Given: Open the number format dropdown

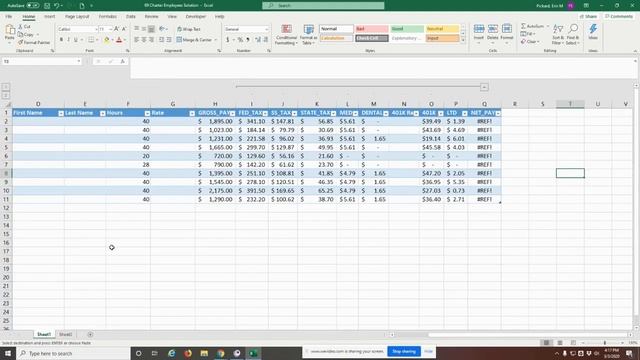Looking at the screenshot, I should (x=267, y=29).
